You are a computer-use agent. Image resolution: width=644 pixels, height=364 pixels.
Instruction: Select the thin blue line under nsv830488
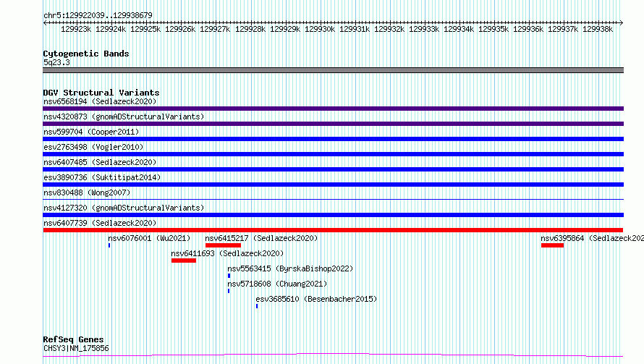[x=333, y=199]
